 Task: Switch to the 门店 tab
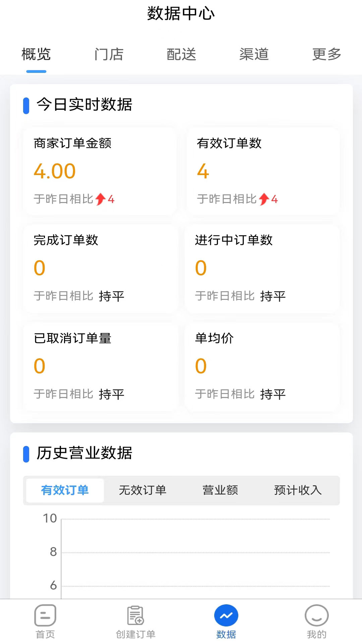(x=109, y=54)
